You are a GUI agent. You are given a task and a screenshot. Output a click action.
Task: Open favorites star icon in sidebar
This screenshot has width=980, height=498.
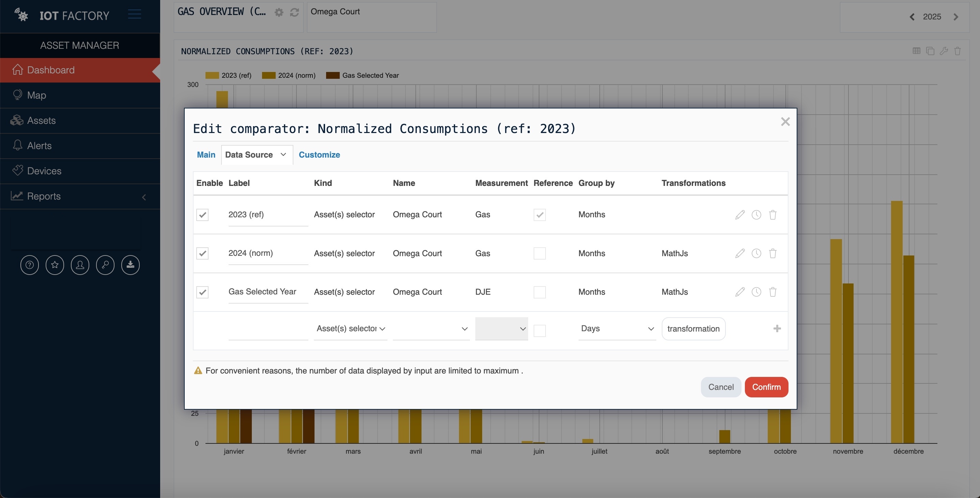pyautogui.click(x=55, y=265)
